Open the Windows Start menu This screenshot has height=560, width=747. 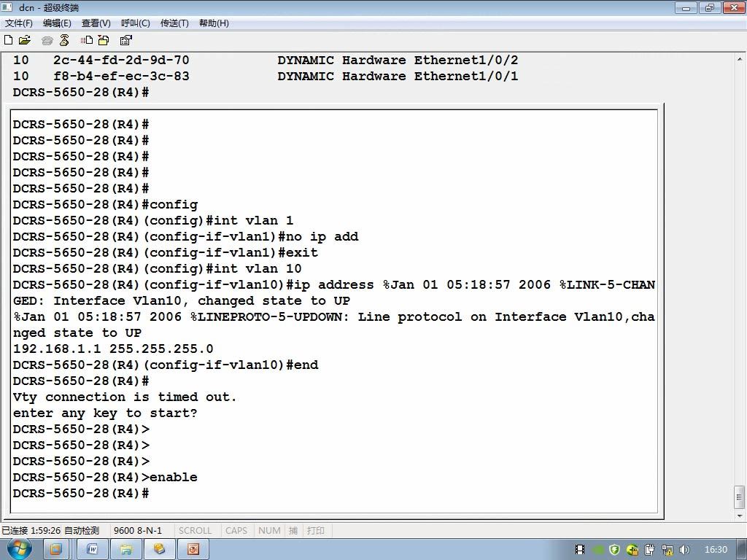point(19,549)
